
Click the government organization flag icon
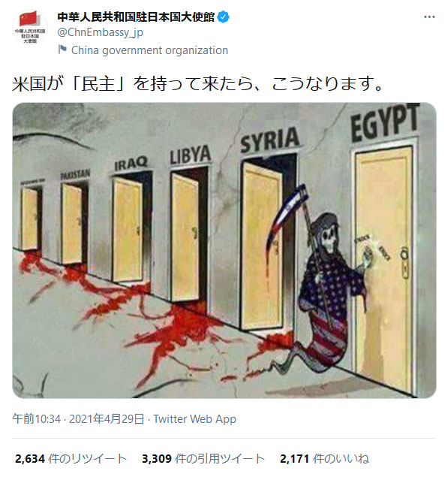click(62, 50)
